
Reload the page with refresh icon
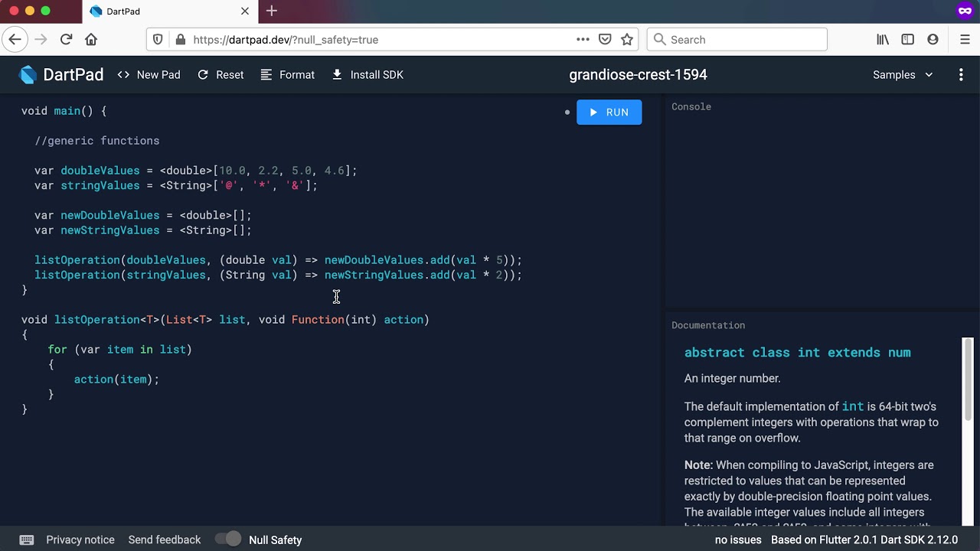tap(66, 39)
